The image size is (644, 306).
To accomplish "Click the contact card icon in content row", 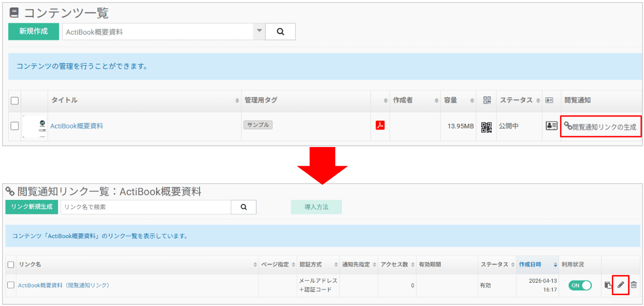I will (551, 126).
